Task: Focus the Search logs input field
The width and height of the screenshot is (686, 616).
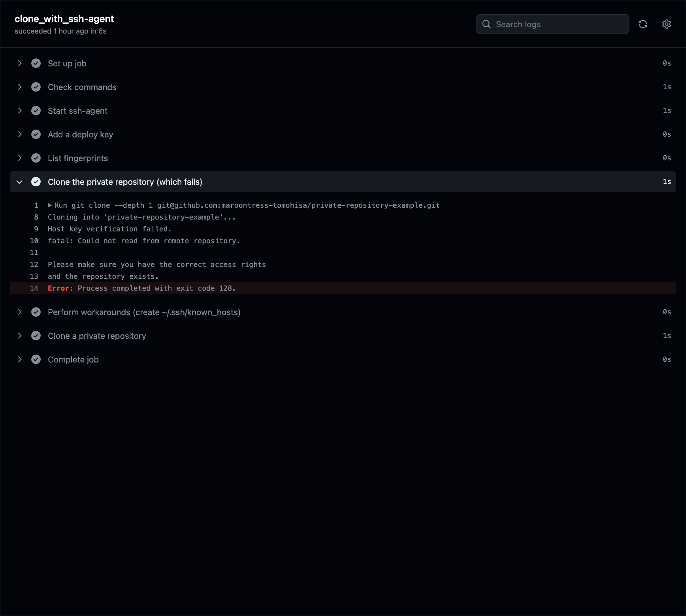Action: tap(552, 24)
